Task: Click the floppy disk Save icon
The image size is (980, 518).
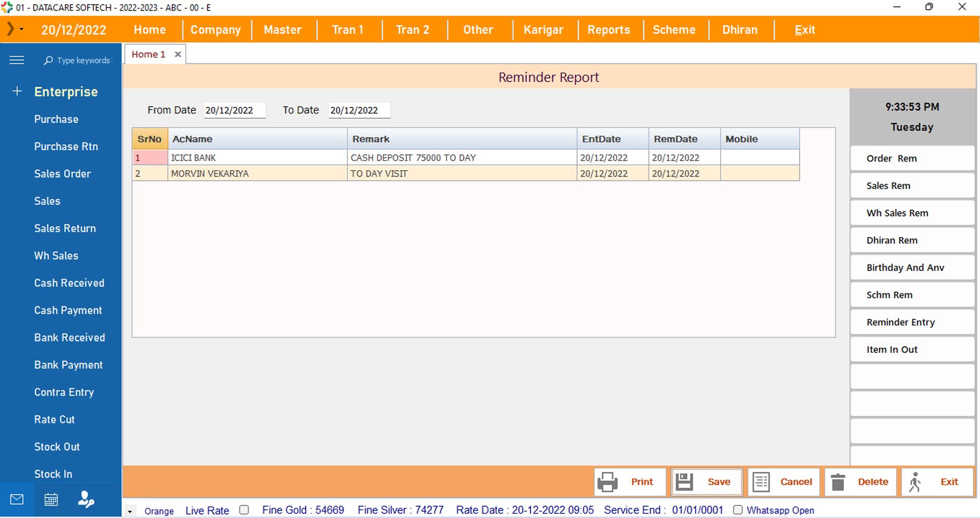Action: 684,482
